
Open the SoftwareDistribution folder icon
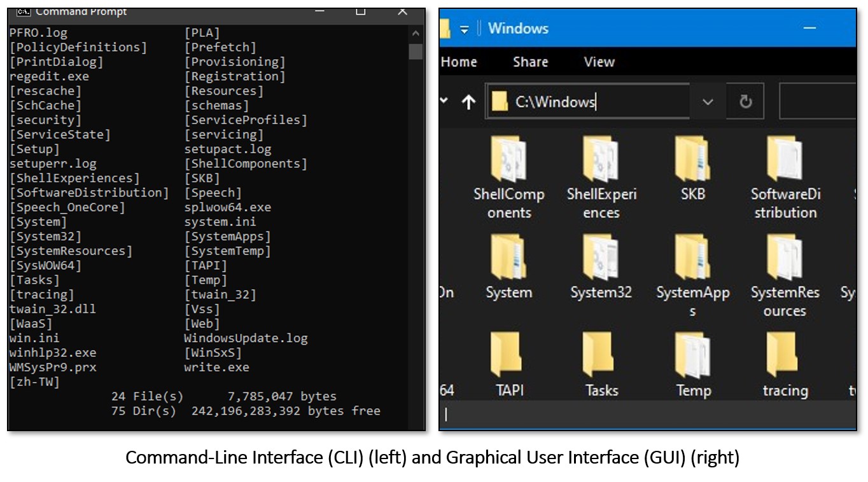tap(784, 159)
